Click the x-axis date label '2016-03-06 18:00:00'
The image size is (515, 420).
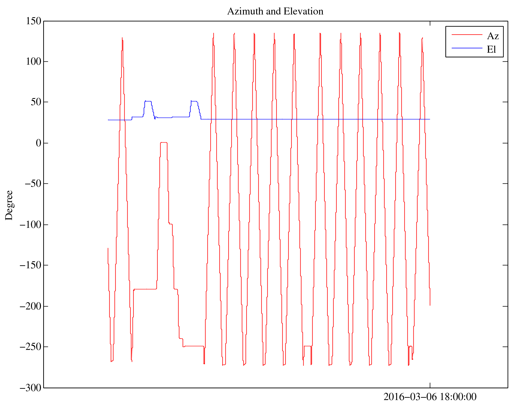pyautogui.click(x=430, y=397)
